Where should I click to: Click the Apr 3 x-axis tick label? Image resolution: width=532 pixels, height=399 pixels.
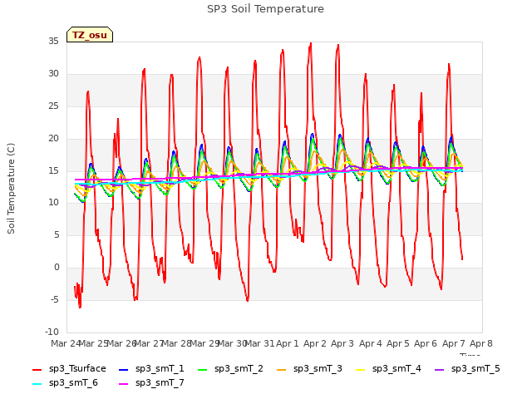pyautogui.click(x=342, y=343)
